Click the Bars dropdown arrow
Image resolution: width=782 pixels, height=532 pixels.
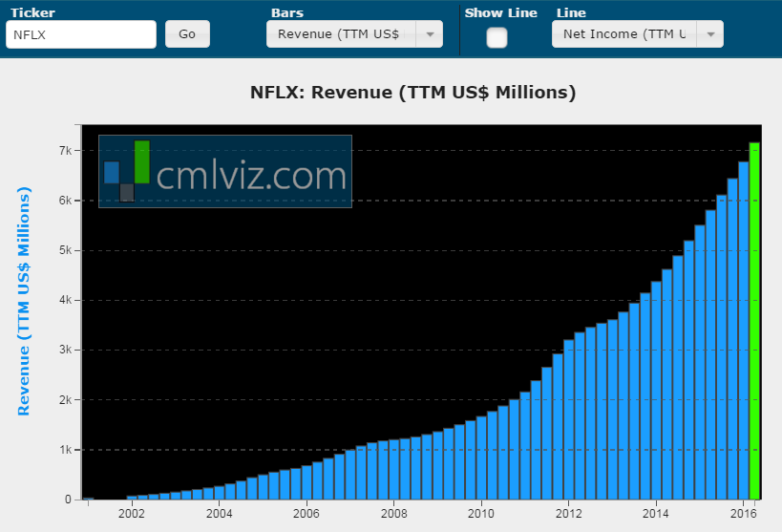coord(430,34)
